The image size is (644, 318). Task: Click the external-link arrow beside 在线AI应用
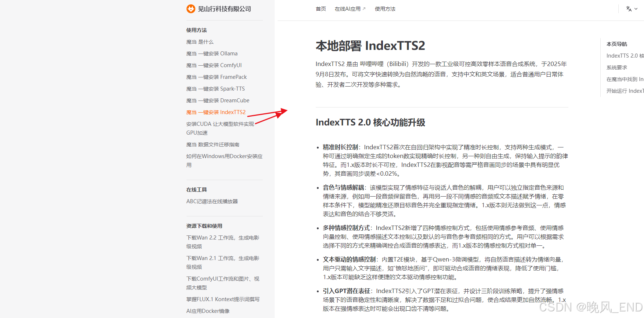(x=364, y=8)
